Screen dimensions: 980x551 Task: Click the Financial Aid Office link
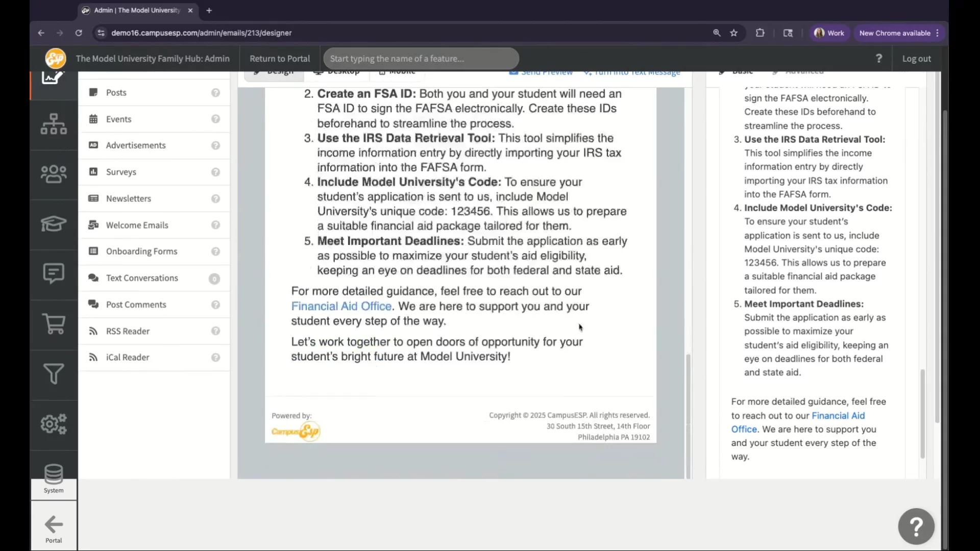pyautogui.click(x=341, y=306)
